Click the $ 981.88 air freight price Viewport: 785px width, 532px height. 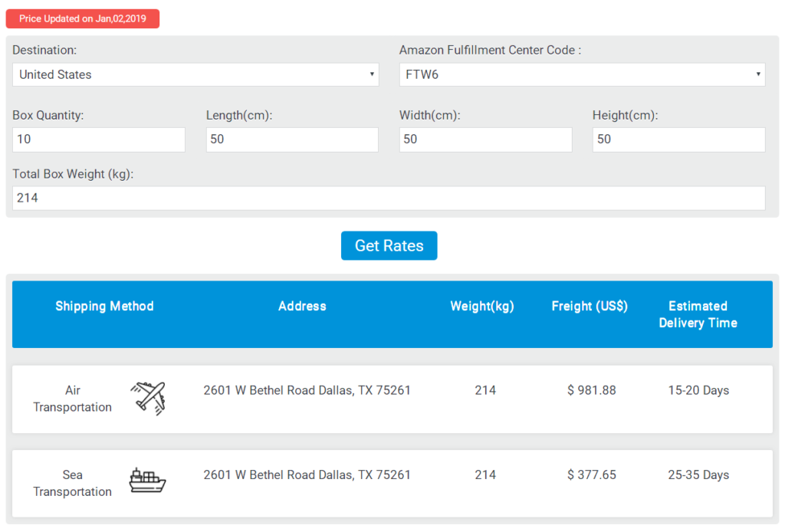pyautogui.click(x=591, y=390)
